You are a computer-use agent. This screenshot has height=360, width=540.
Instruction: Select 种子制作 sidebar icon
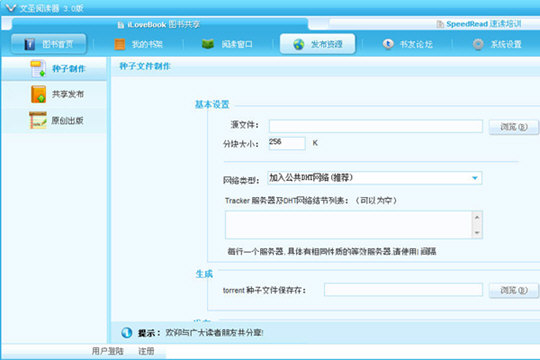coord(38,69)
